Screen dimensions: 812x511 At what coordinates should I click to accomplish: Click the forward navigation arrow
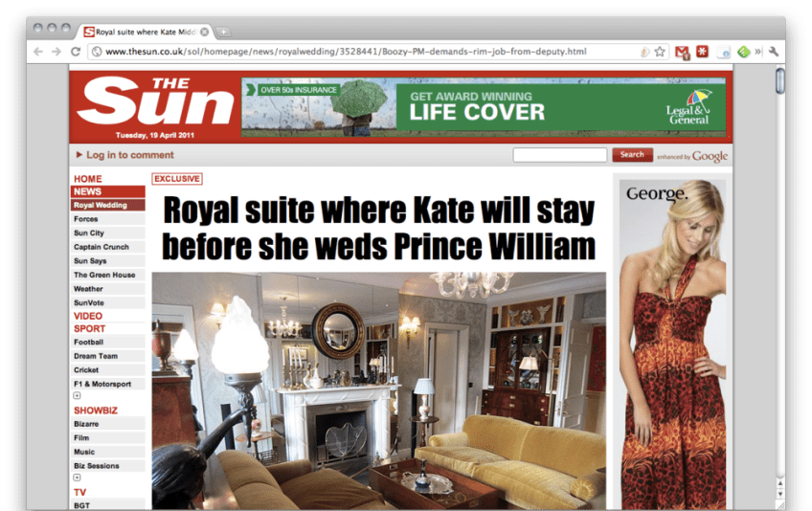pyautogui.click(x=56, y=52)
